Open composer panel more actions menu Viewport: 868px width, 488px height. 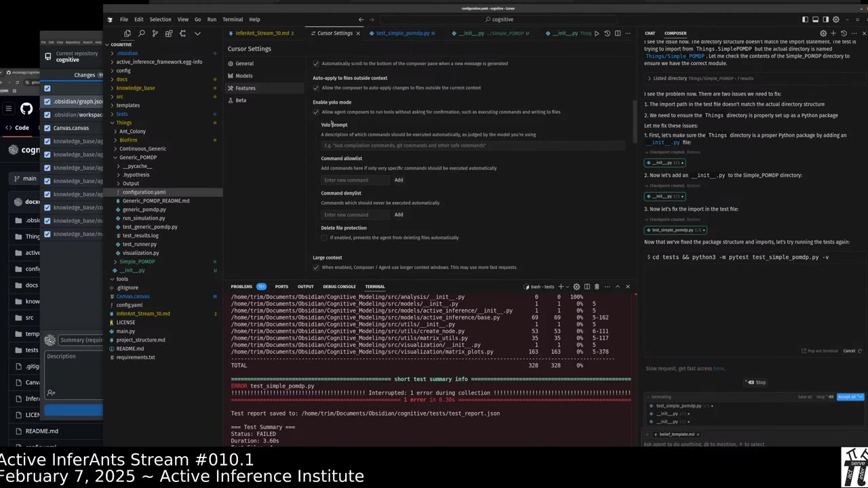coord(854,33)
